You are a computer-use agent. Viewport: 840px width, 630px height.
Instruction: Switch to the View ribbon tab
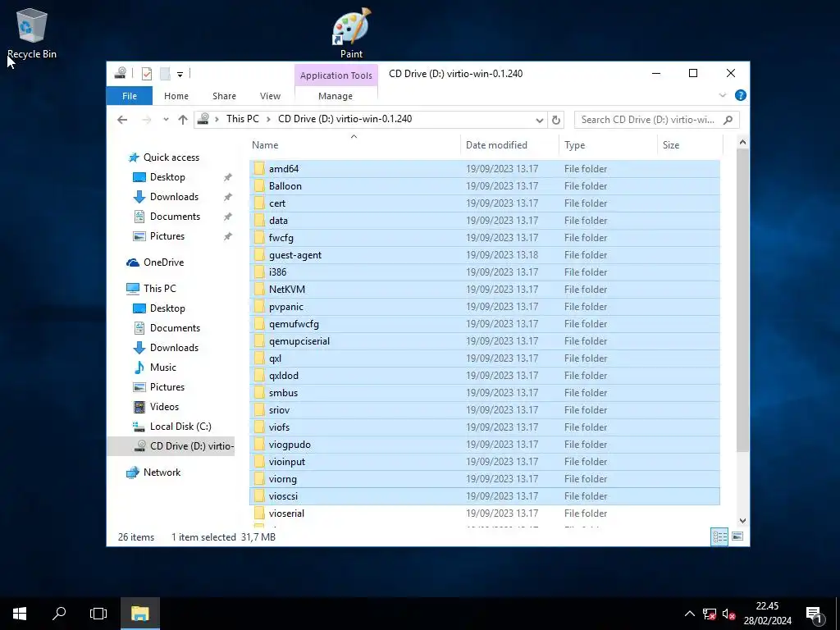click(x=270, y=96)
